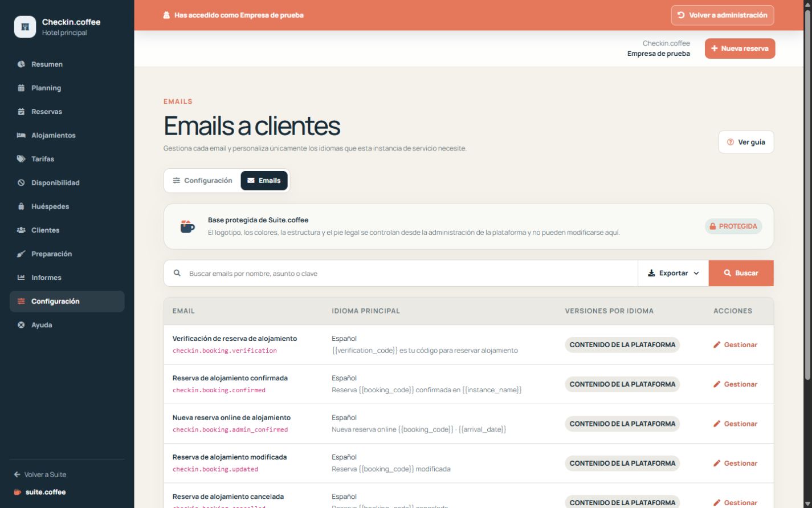Expand the Exportar dropdown
Image resolution: width=812 pixels, height=508 pixels.
(x=673, y=274)
